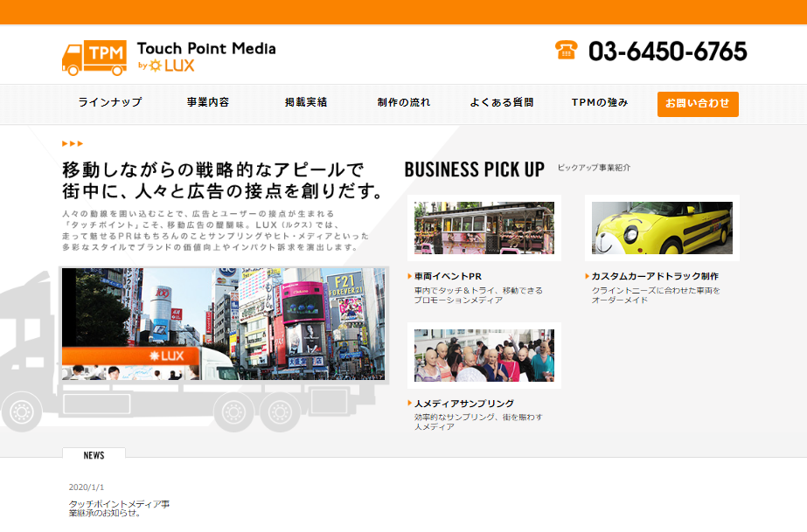The width and height of the screenshot is (807, 532).
Task: Click the Shibuya LUX truck banner image
Action: coord(224,325)
